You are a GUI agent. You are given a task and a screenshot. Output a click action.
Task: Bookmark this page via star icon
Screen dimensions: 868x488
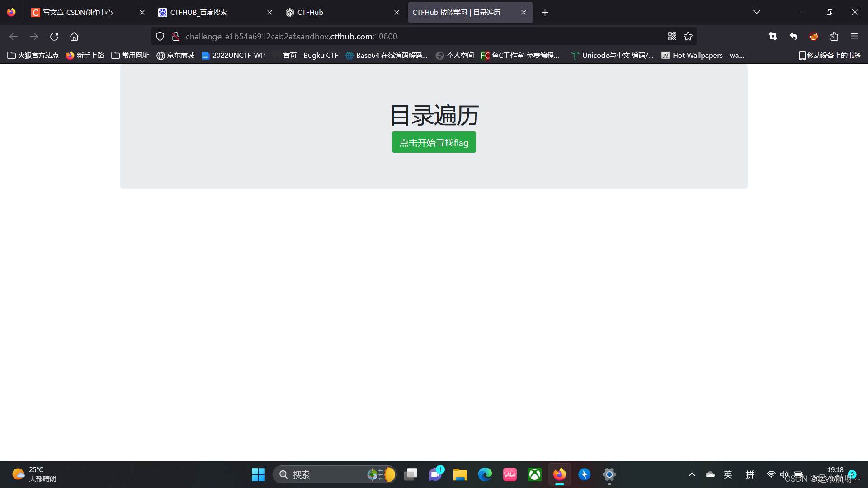coord(688,36)
